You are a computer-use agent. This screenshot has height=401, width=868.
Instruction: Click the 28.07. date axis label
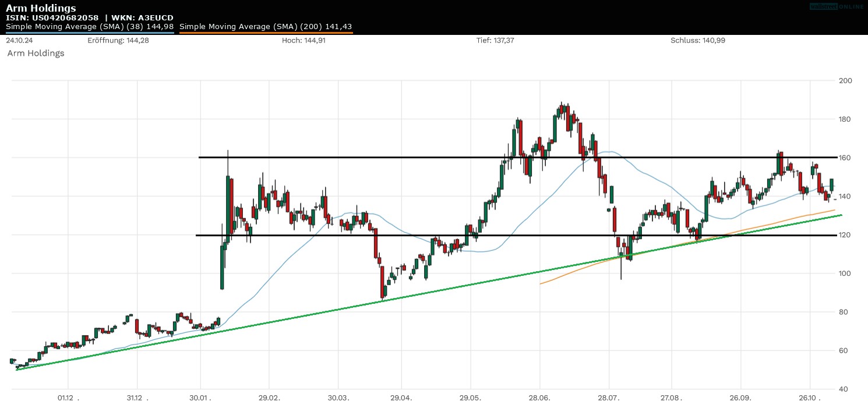pos(609,398)
